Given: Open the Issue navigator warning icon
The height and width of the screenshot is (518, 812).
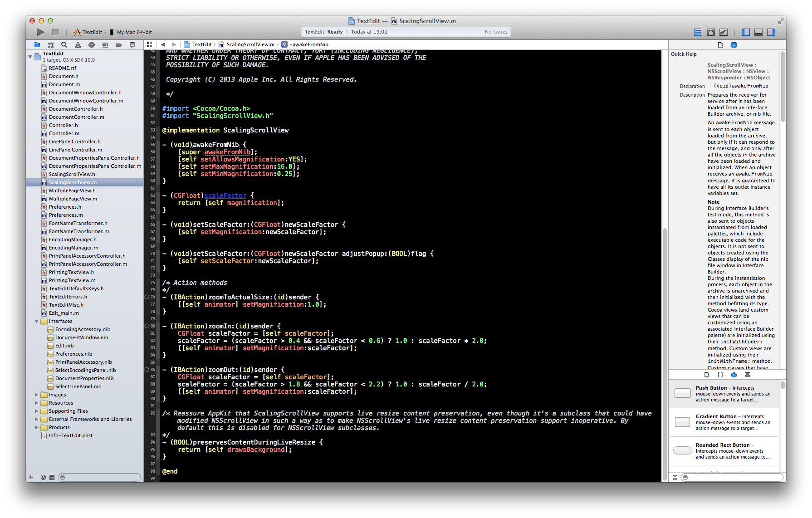Looking at the screenshot, I should (x=78, y=44).
